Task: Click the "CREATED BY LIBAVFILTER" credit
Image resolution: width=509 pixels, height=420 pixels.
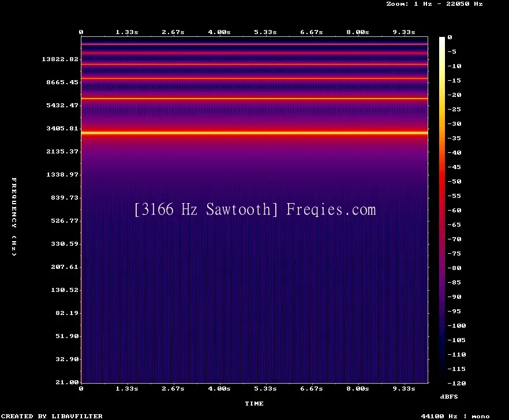Action: (52, 416)
